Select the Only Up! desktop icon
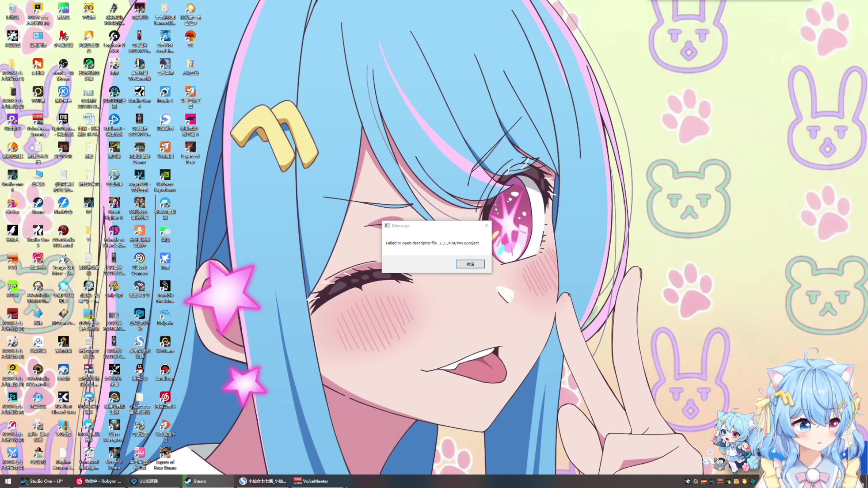Screen dimensions: 868x488 click(114, 289)
